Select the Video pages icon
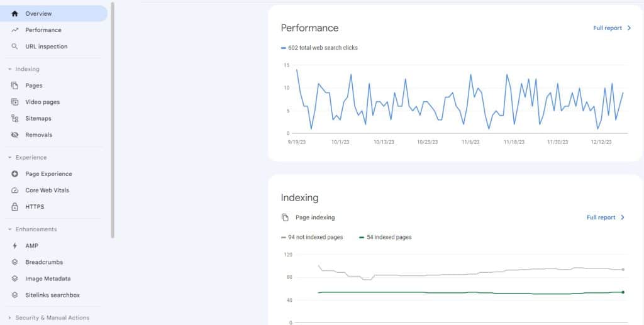 [14, 102]
